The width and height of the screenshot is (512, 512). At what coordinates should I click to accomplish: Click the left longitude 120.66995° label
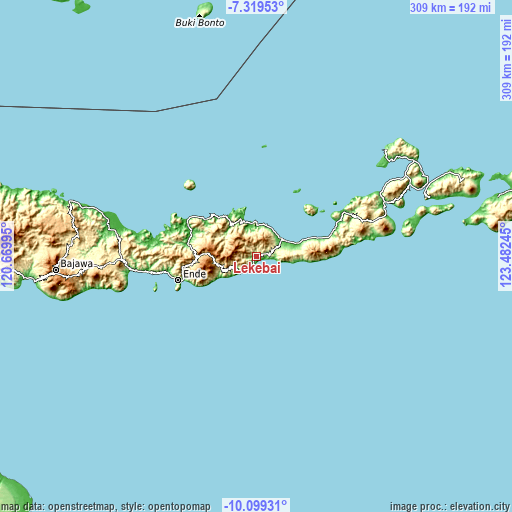(x=7, y=255)
